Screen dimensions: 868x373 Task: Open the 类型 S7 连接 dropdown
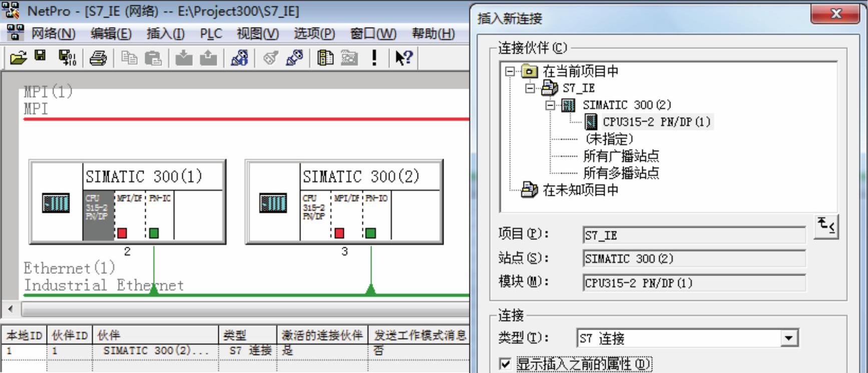(x=789, y=338)
